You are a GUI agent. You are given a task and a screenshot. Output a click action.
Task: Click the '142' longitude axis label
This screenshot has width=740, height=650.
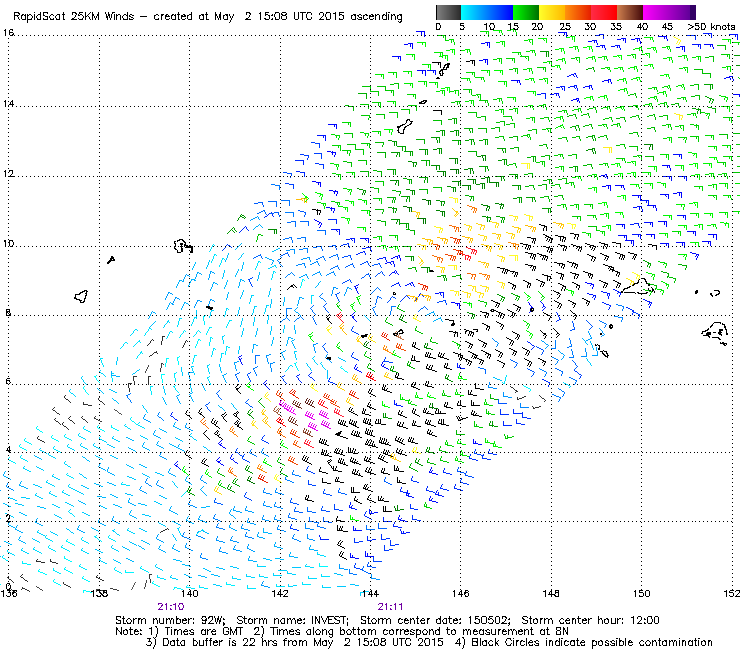[x=280, y=593]
